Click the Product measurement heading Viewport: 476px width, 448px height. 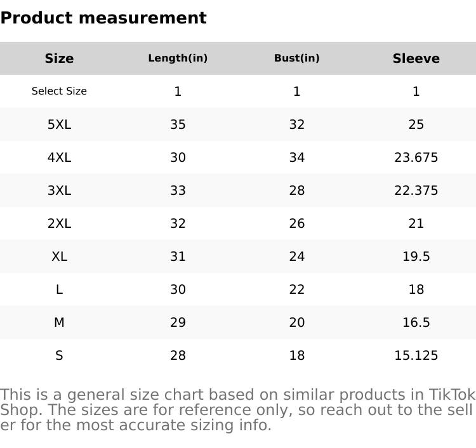click(x=103, y=18)
